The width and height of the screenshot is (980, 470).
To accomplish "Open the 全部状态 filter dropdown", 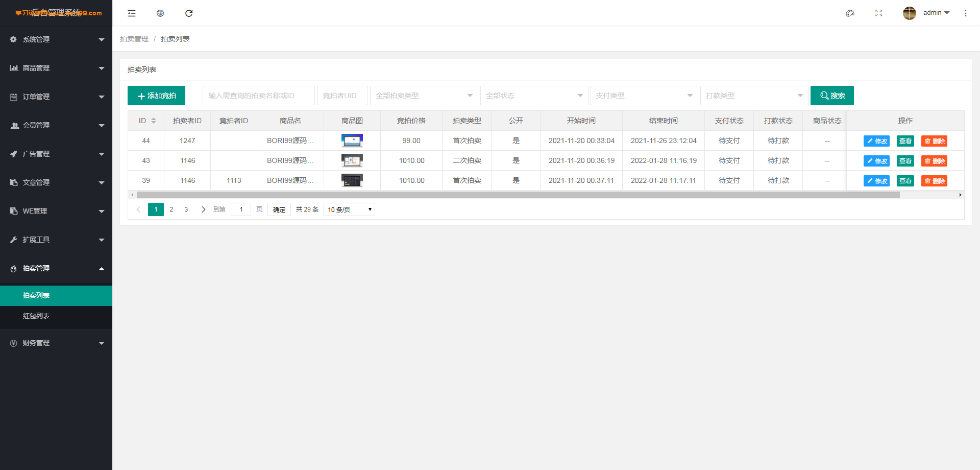I will pos(534,96).
